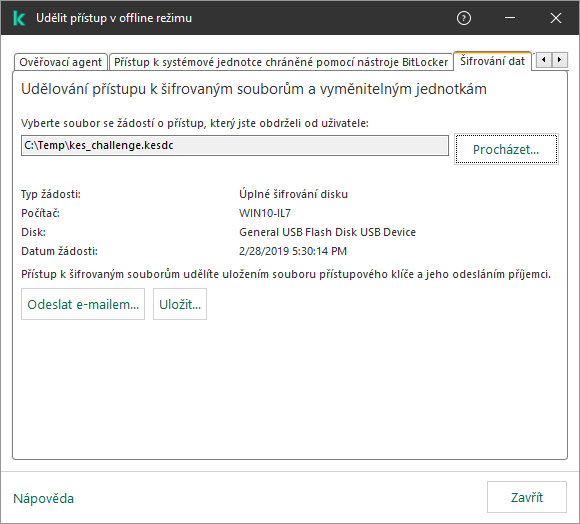
Task: Save the access key with Uložit
Action: point(180,304)
